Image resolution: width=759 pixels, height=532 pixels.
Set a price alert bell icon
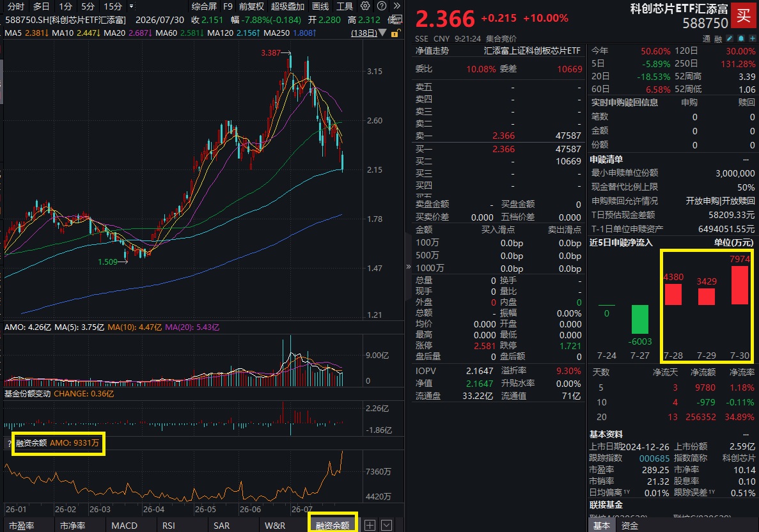pyautogui.click(x=740, y=38)
